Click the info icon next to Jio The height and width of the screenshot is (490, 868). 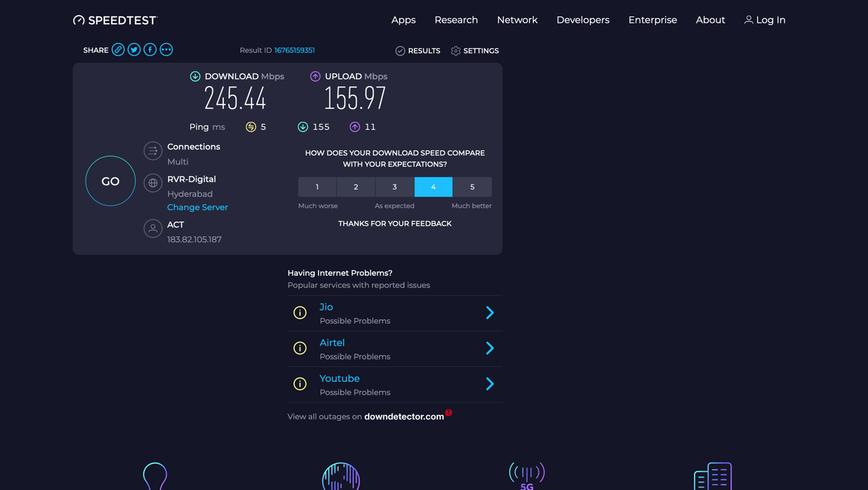point(300,313)
